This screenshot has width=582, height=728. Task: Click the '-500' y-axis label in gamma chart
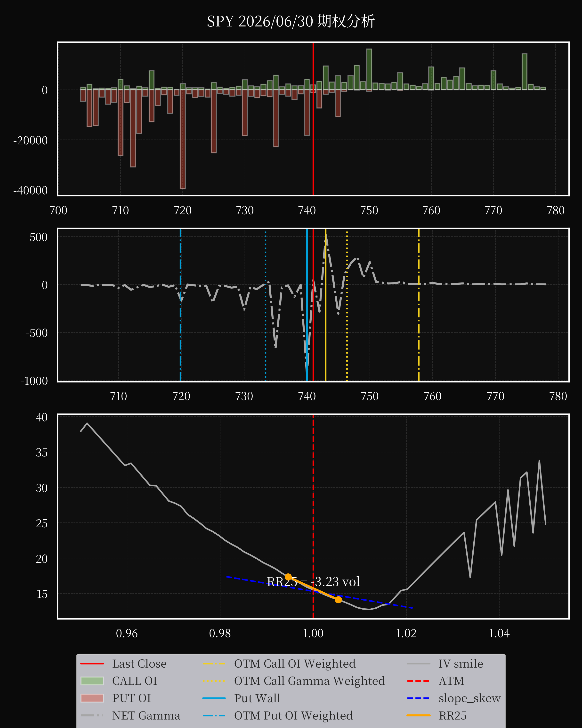pos(37,333)
